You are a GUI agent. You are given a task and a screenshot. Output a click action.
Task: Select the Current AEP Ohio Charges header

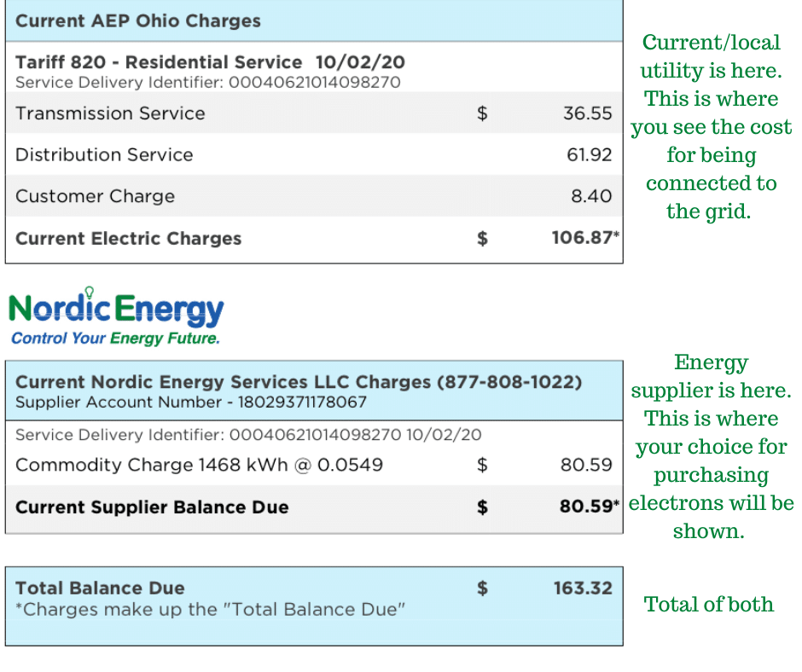pyautogui.click(x=138, y=21)
